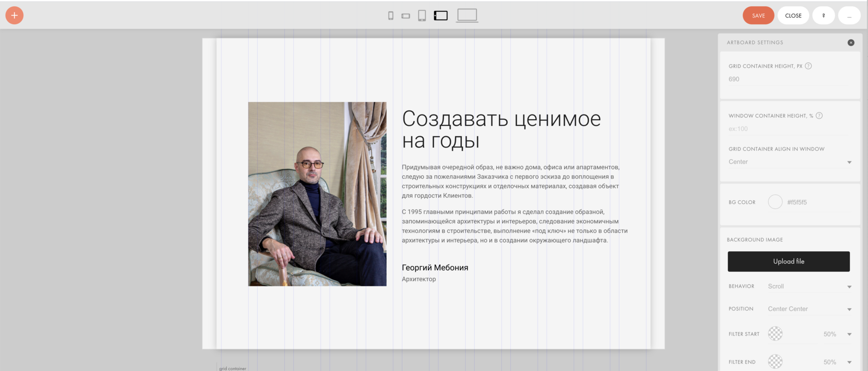This screenshot has width=868, height=371.
Task: Edit the Window Container Height field
Action: tap(789, 129)
